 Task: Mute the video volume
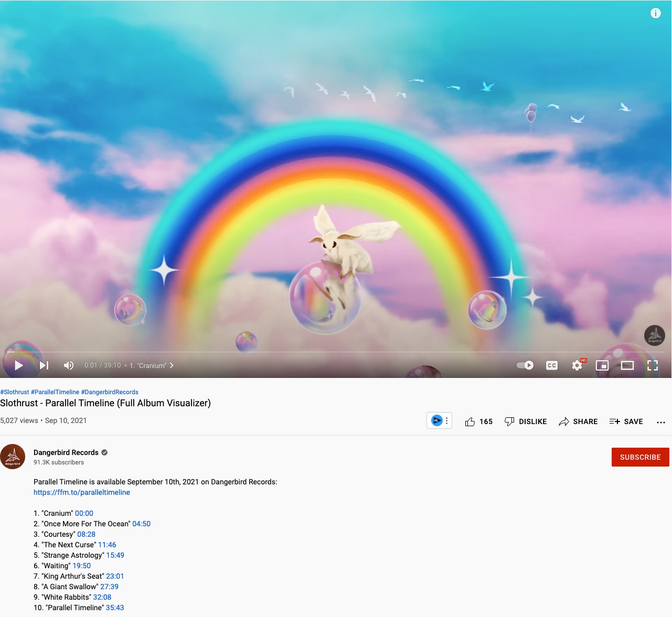click(x=69, y=365)
